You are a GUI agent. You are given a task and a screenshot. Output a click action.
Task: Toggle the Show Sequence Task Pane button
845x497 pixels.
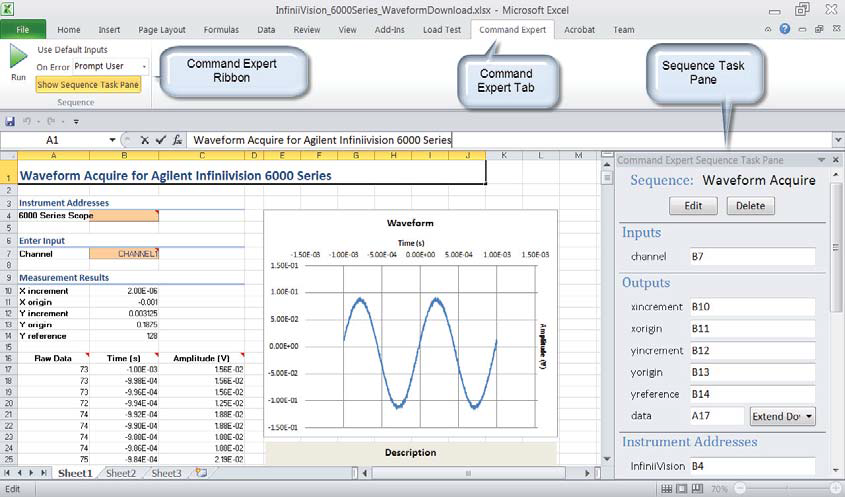pyautogui.click(x=88, y=85)
